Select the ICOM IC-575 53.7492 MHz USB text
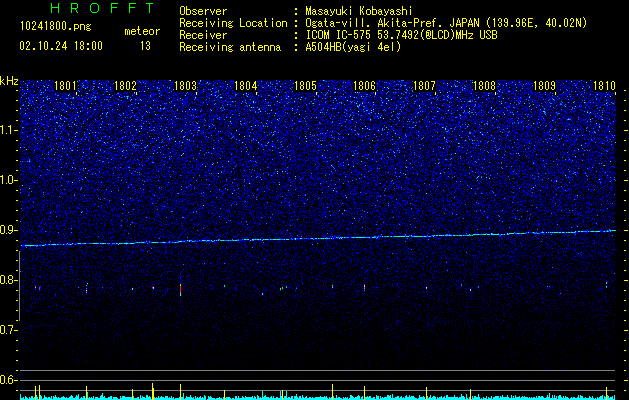Screen dimensions: 629x400 click(401, 35)
